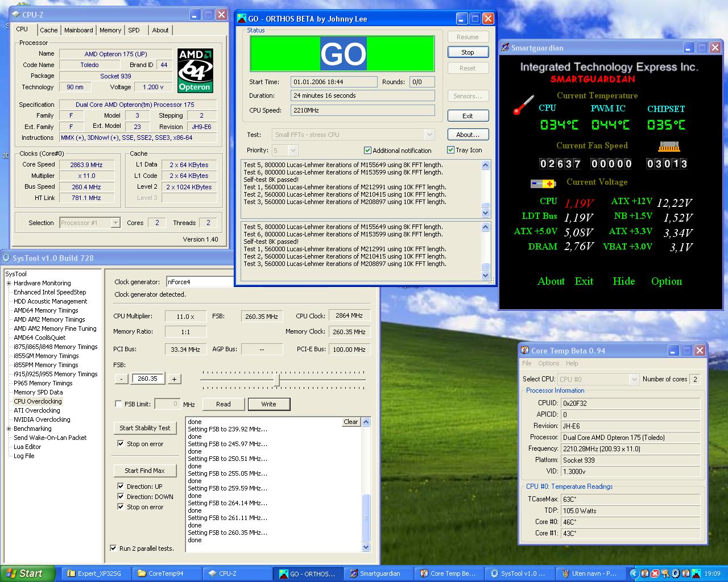The height and width of the screenshot is (582, 728).
Task: Click the AMD 64 Opteron logo in CPU-Z
Action: [195, 70]
